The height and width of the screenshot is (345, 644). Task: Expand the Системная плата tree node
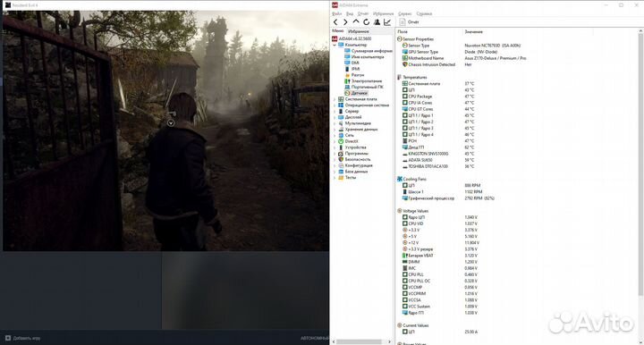click(x=335, y=99)
